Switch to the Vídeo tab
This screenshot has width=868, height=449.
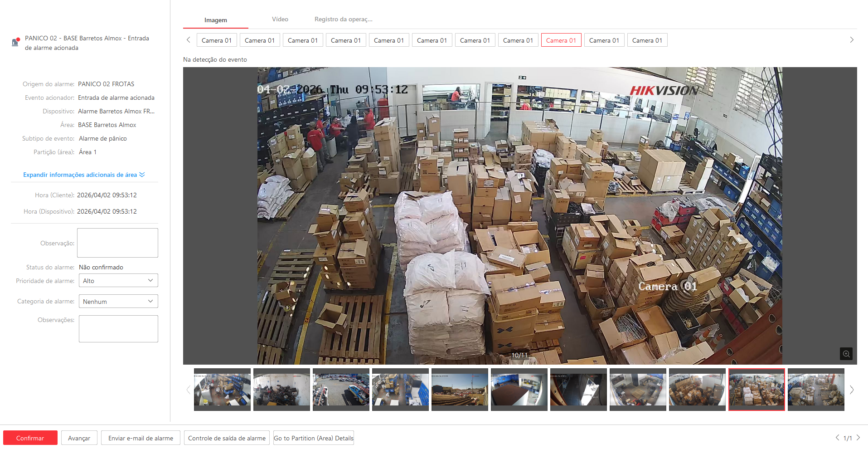[x=280, y=20]
